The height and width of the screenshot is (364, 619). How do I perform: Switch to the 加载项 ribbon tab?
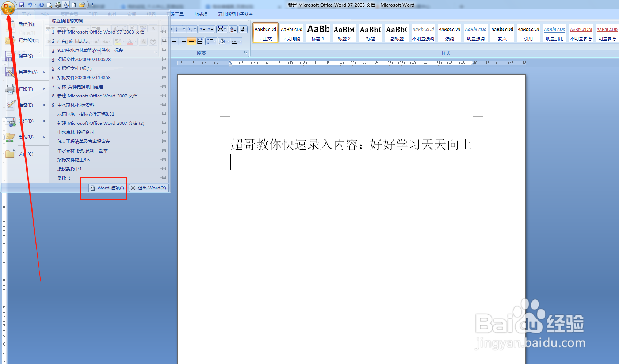coord(201,15)
